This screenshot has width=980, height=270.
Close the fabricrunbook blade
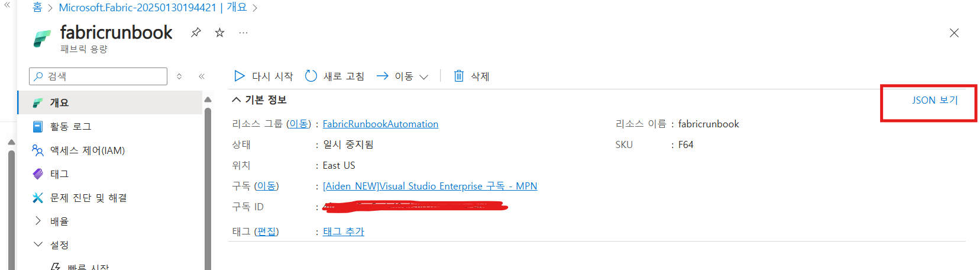coord(954,33)
